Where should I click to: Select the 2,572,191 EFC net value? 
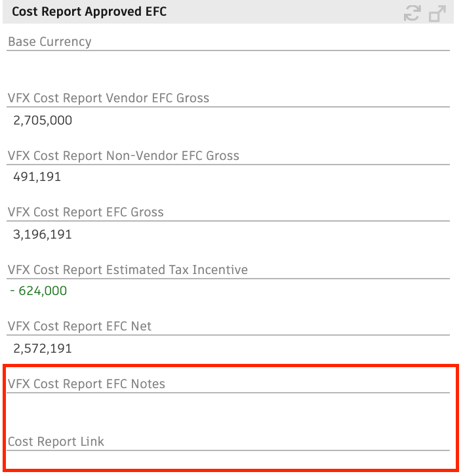pyautogui.click(x=43, y=349)
